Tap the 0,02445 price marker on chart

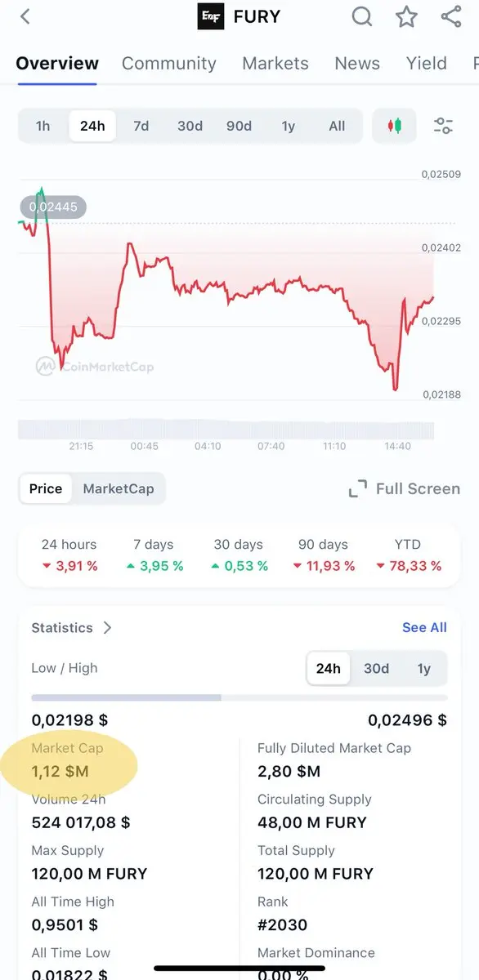click(53, 207)
